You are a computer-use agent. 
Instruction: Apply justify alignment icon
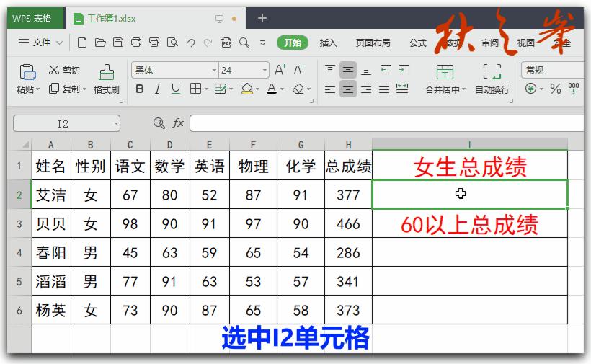(x=384, y=89)
